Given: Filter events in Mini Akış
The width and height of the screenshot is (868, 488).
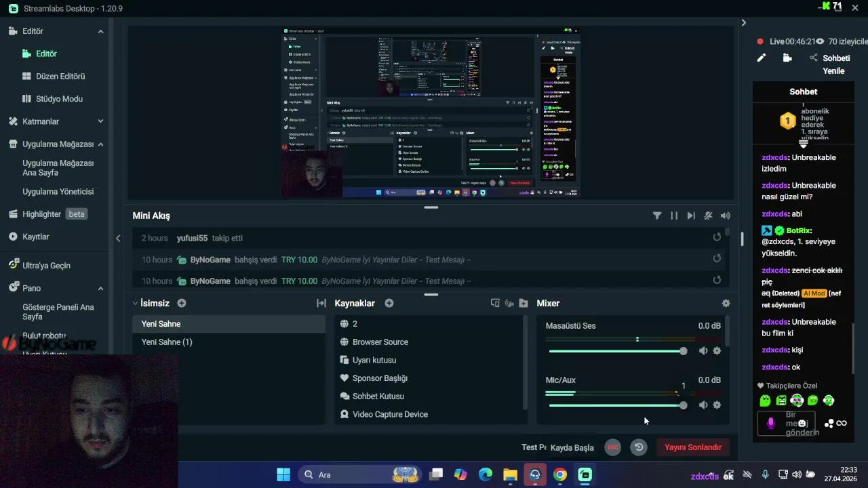Looking at the screenshot, I should click(657, 216).
